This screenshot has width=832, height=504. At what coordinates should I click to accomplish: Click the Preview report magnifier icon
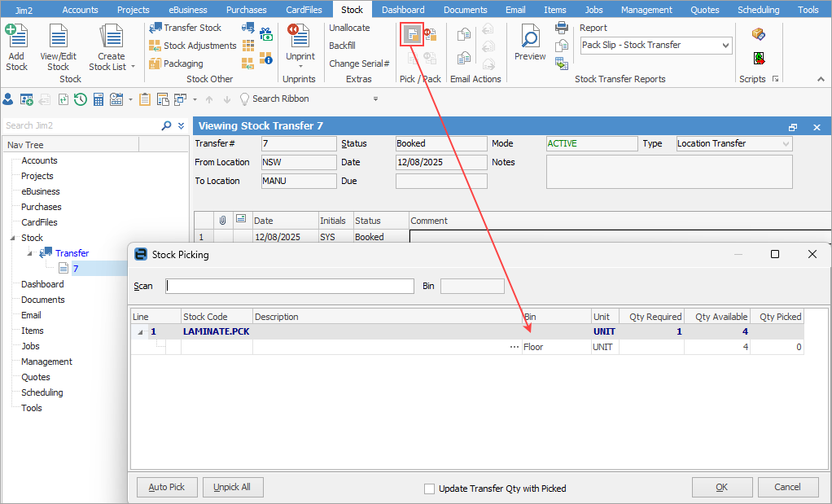tap(530, 38)
